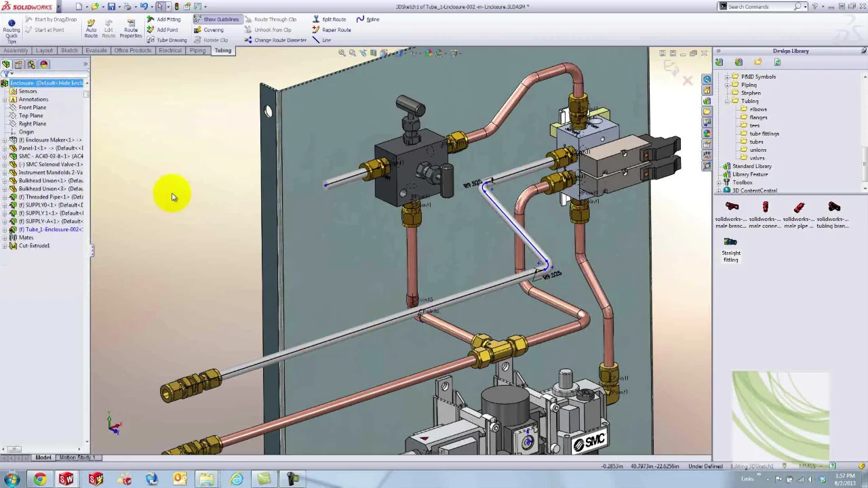Screen dimensions: 868x488
Task: Expand the Cut-Extrude1 feature node
Action: [5, 246]
